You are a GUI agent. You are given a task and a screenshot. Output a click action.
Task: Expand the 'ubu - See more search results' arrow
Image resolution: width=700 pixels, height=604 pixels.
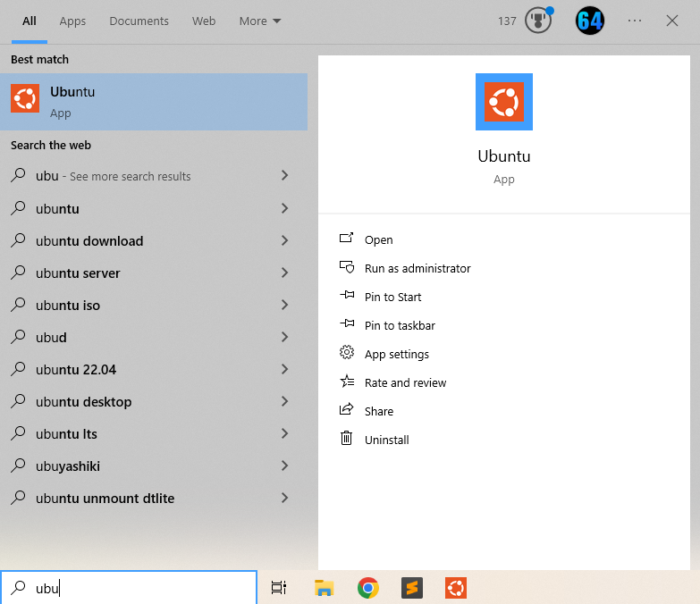point(285,175)
